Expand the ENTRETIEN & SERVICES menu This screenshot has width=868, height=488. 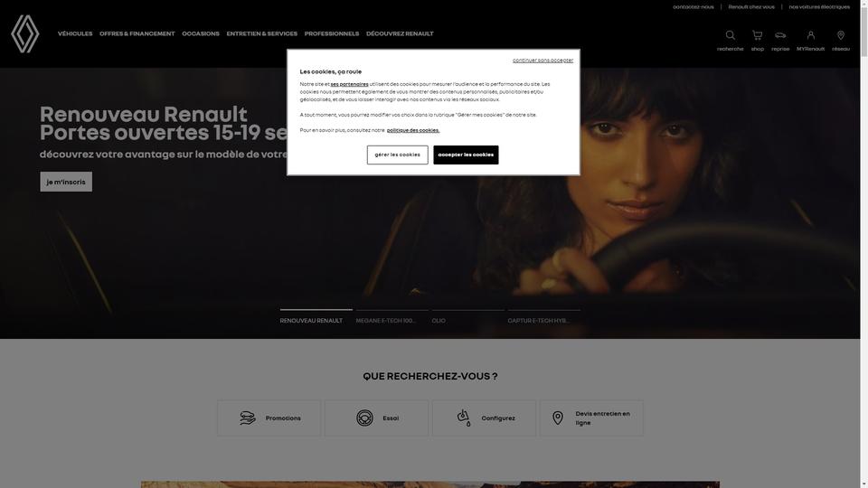point(262,33)
